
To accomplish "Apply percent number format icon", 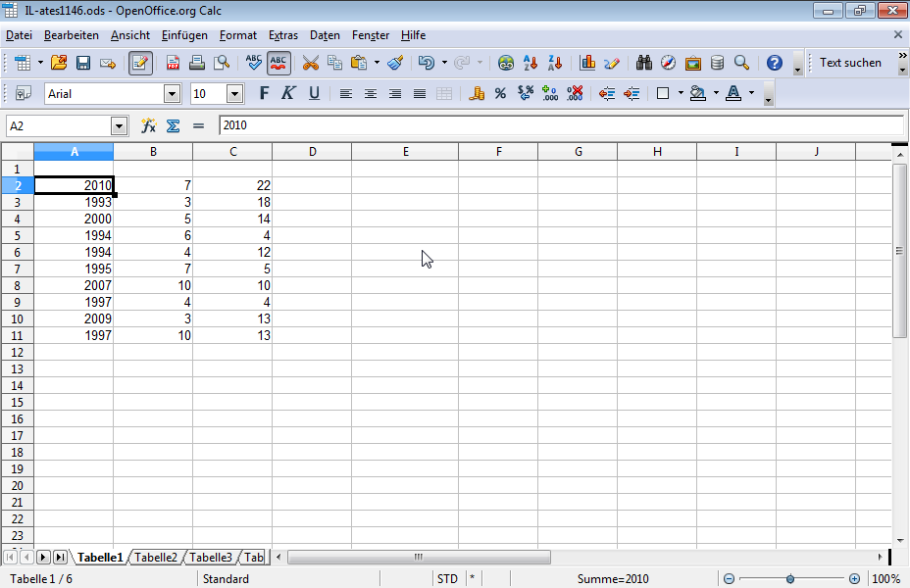I will tap(500, 93).
